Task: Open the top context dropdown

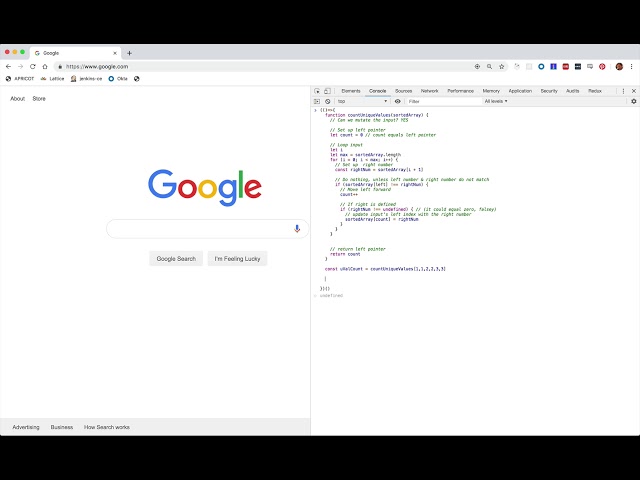Action: tap(362, 101)
